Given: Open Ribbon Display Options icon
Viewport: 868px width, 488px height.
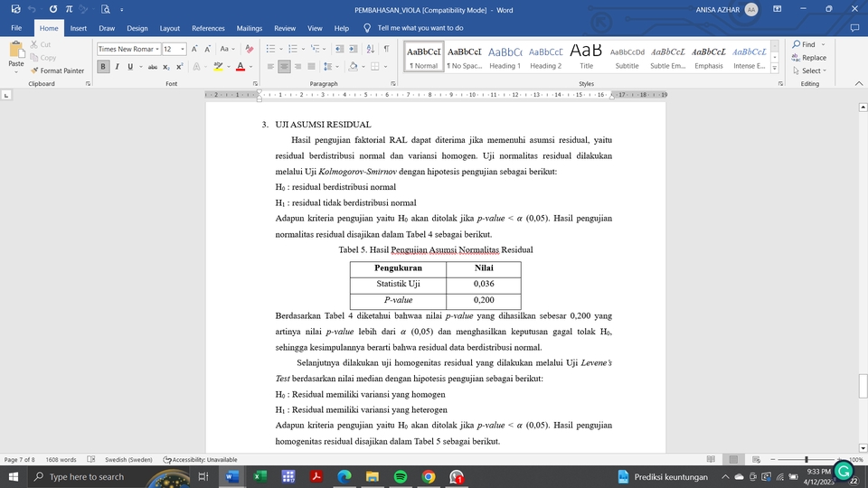Looking at the screenshot, I should pos(778,9).
